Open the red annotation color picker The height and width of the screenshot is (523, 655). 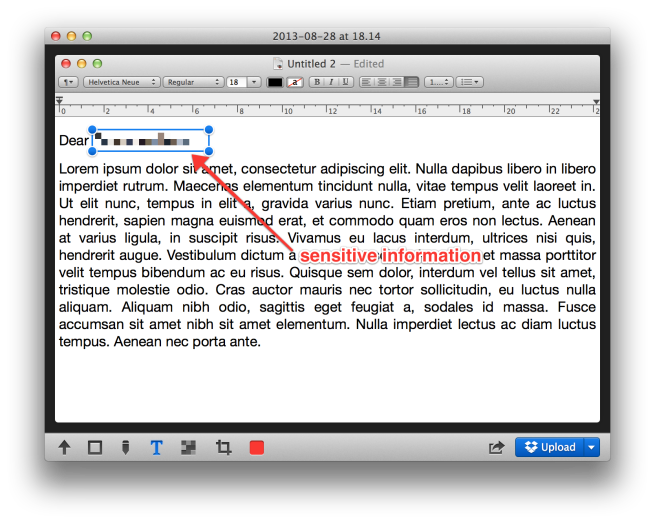pyautogui.click(x=257, y=448)
